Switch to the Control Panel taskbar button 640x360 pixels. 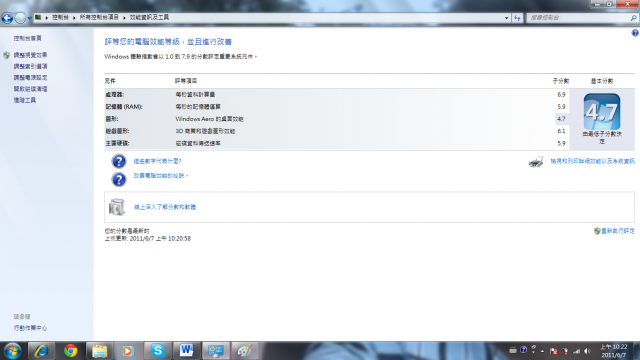click(216, 351)
